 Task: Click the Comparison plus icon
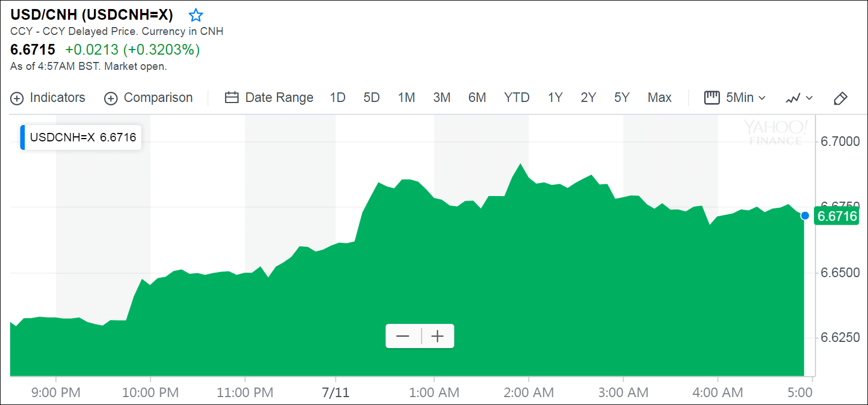(111, 98)
